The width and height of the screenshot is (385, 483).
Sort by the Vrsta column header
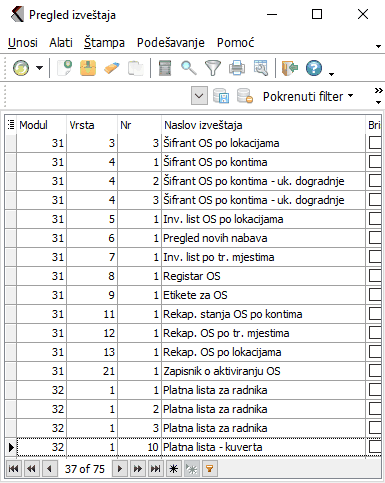pyautogui.click(x=92, y=125)
